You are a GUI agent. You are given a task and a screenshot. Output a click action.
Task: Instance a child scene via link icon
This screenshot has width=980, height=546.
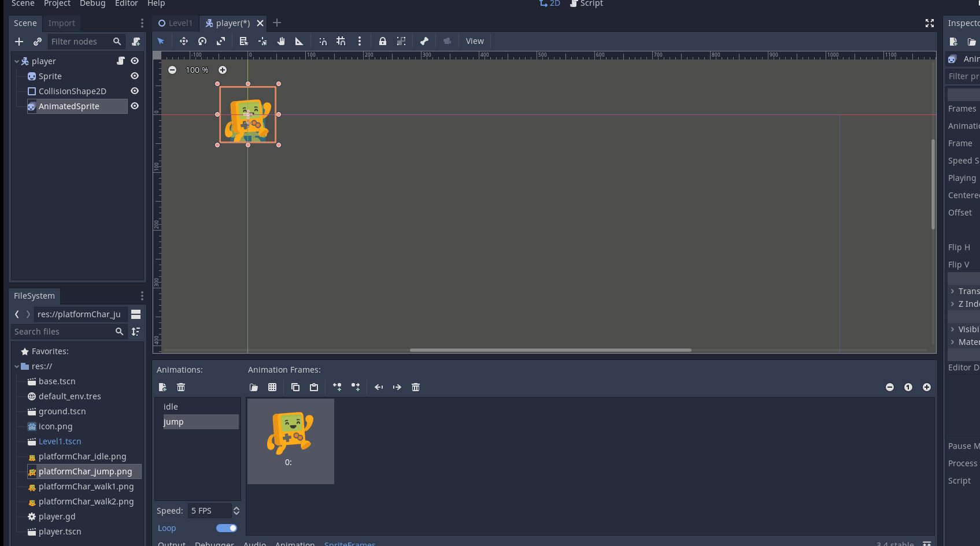click(38, 42)
